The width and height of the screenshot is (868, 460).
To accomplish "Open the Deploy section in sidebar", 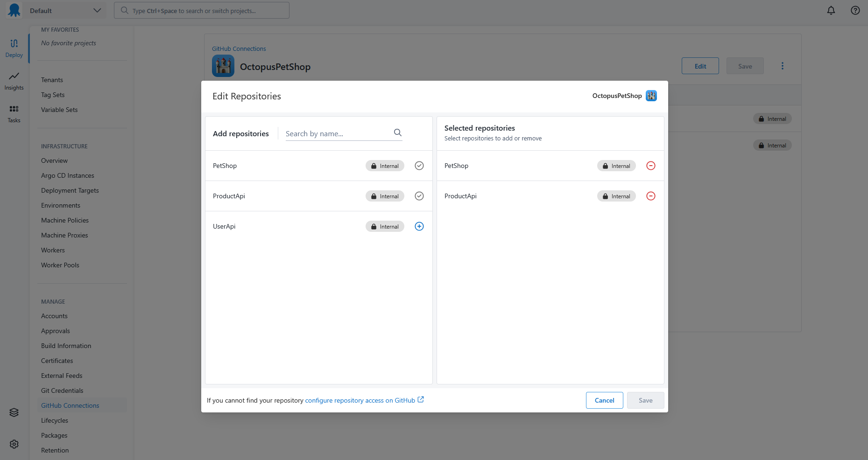I will point(14,49).
